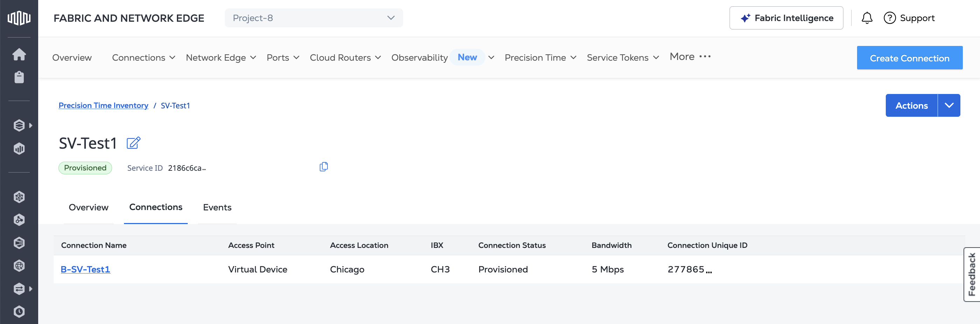Open the Project-8 project selector dropdown

[313, 18]
